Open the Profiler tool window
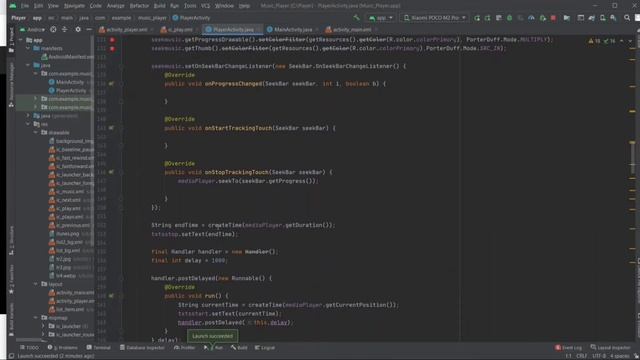The width and height of the screenshot is (640, 360). (184, 347)
